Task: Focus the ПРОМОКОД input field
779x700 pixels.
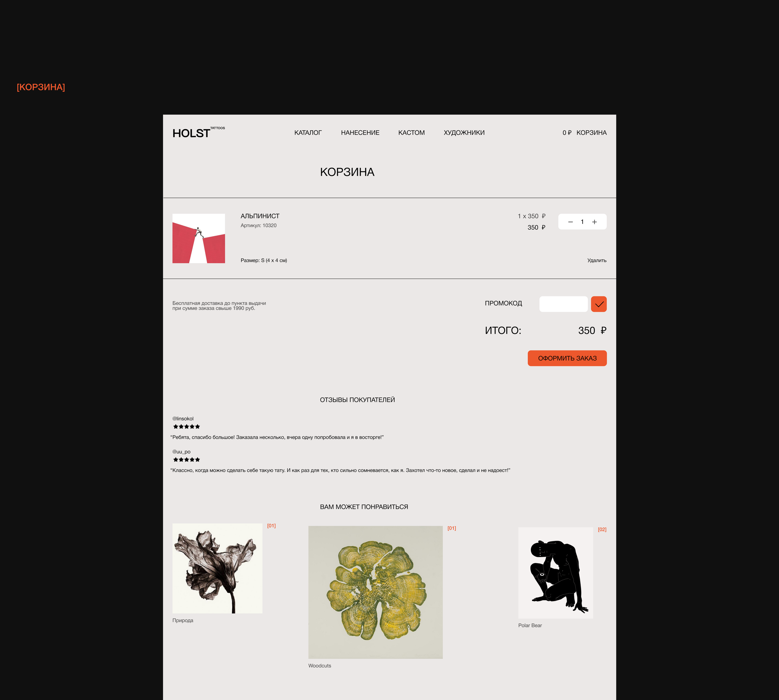Action: 563,304
